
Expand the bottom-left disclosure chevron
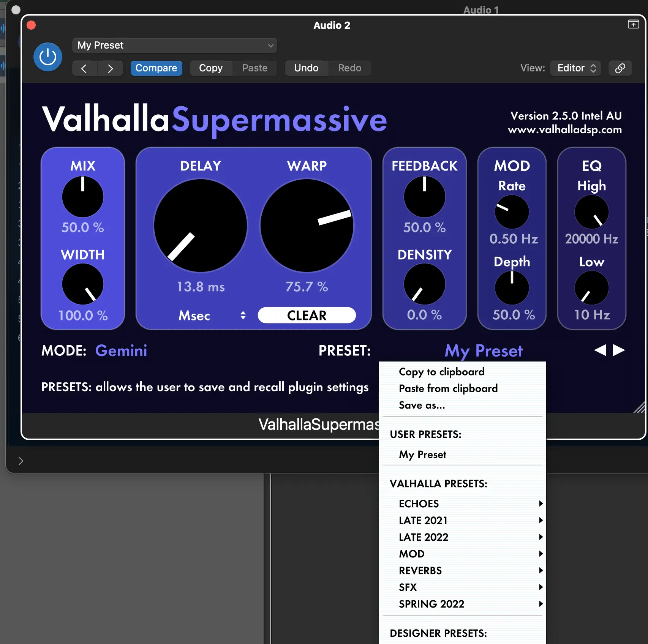pos(21,461)
